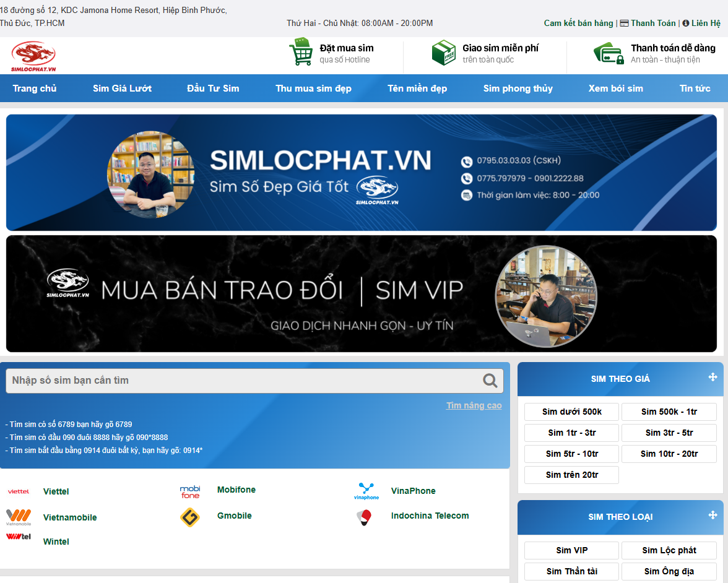
Task: Open the Liên Hệ link
Action: (706, 24)
